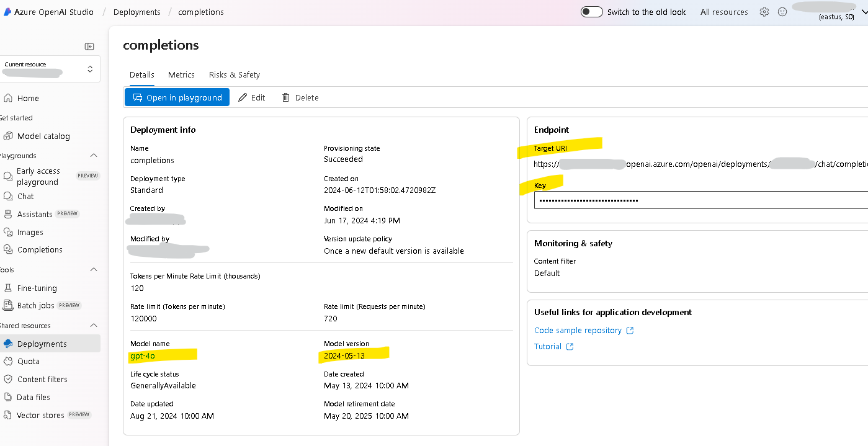Click Created on timestamp value

[x=380, y=190]
